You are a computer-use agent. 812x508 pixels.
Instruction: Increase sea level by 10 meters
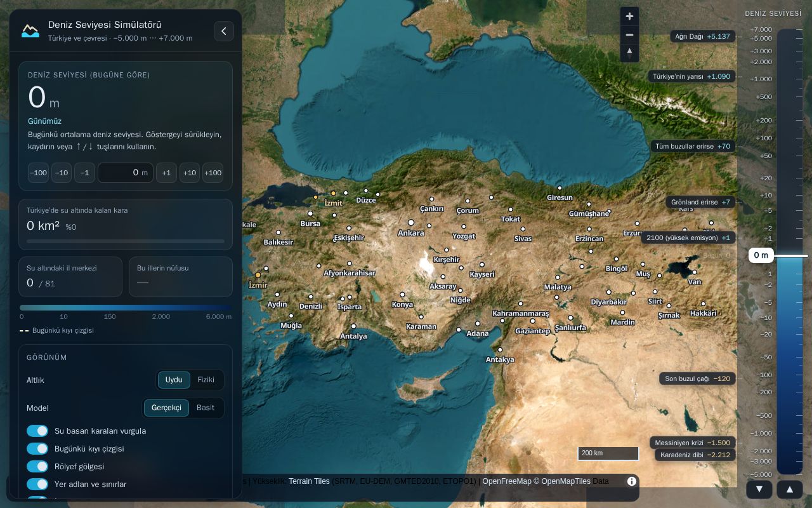pyautogui.click(x=190, y=173)
